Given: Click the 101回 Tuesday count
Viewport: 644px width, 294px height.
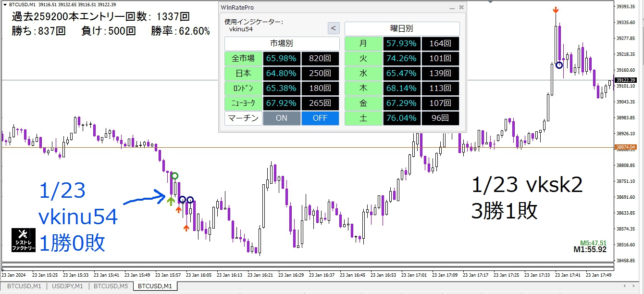Looking at the screenshot, I should [x=440, y=59].
